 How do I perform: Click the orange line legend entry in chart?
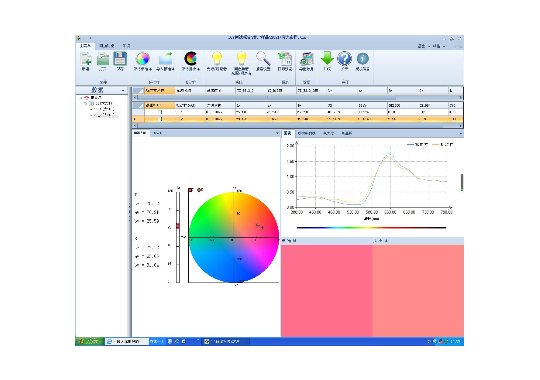coord(443,145)
